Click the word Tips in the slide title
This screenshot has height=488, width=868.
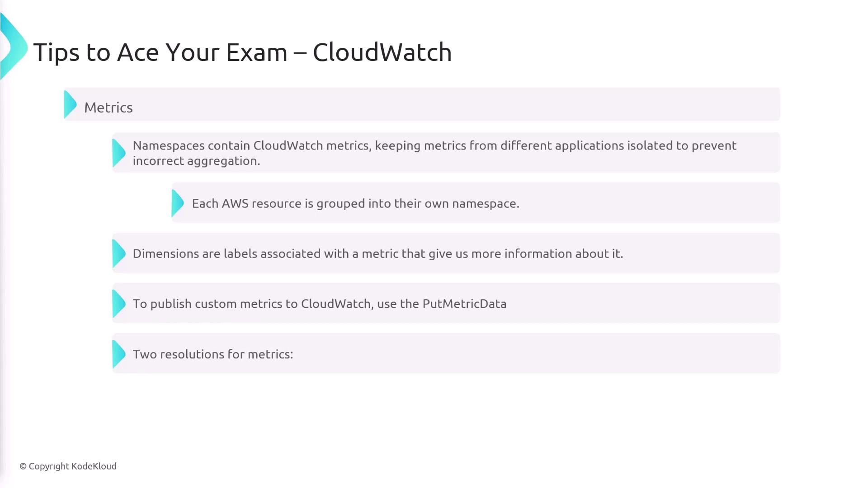tap(57, 52)
